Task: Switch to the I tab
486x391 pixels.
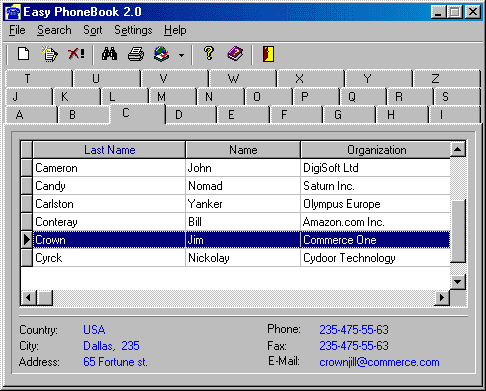Action: pos(455,115)
